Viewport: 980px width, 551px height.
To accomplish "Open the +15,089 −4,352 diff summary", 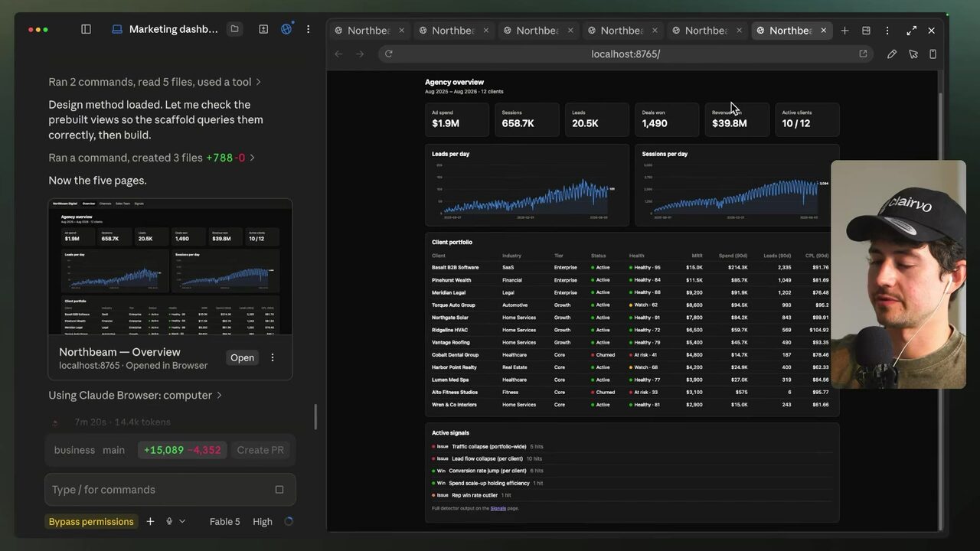I will click(x=182, y=450).
